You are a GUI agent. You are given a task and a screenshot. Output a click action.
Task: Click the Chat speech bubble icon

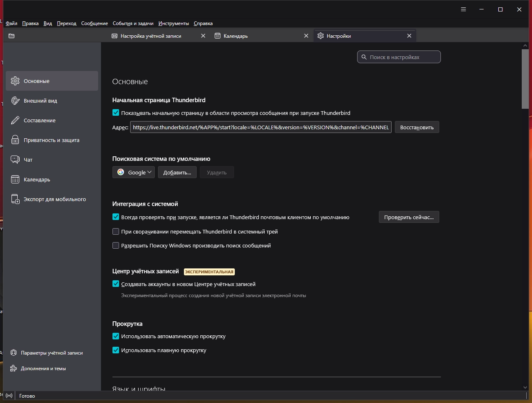pyautogui.click(x=15, y=160)
